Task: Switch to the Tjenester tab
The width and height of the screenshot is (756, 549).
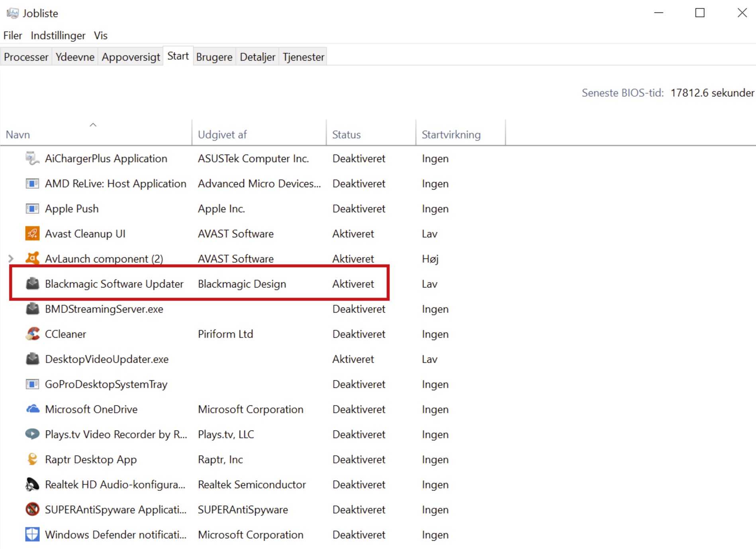Action: (304, 57)
